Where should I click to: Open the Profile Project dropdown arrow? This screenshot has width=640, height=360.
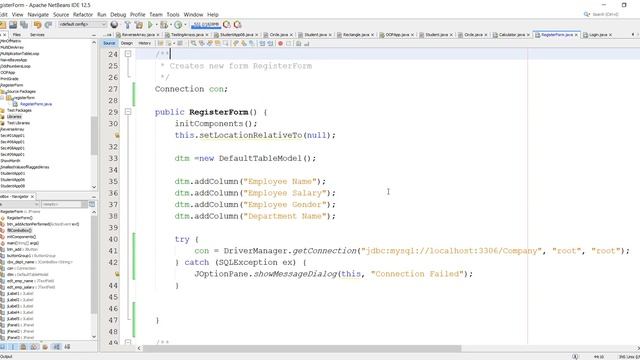[185, 25]
